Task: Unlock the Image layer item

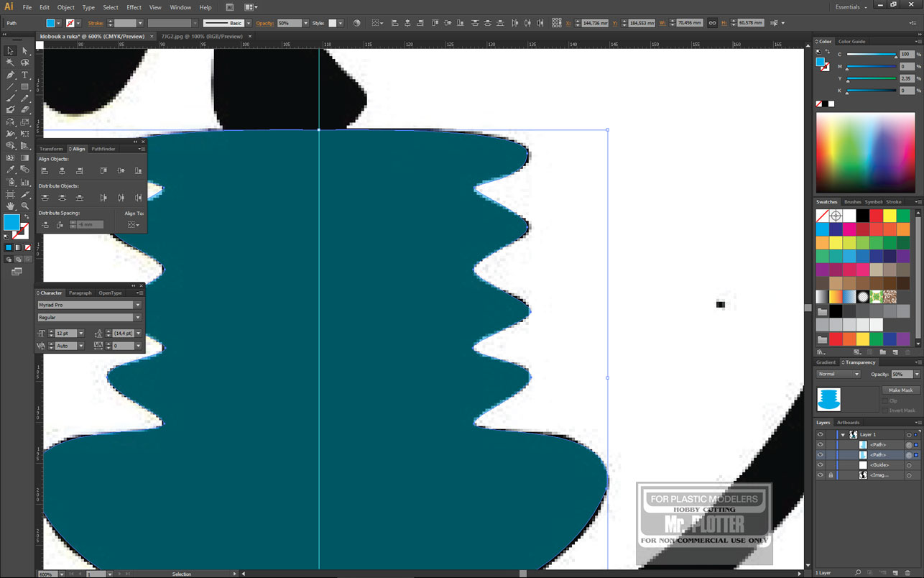Action: (831, 474)
